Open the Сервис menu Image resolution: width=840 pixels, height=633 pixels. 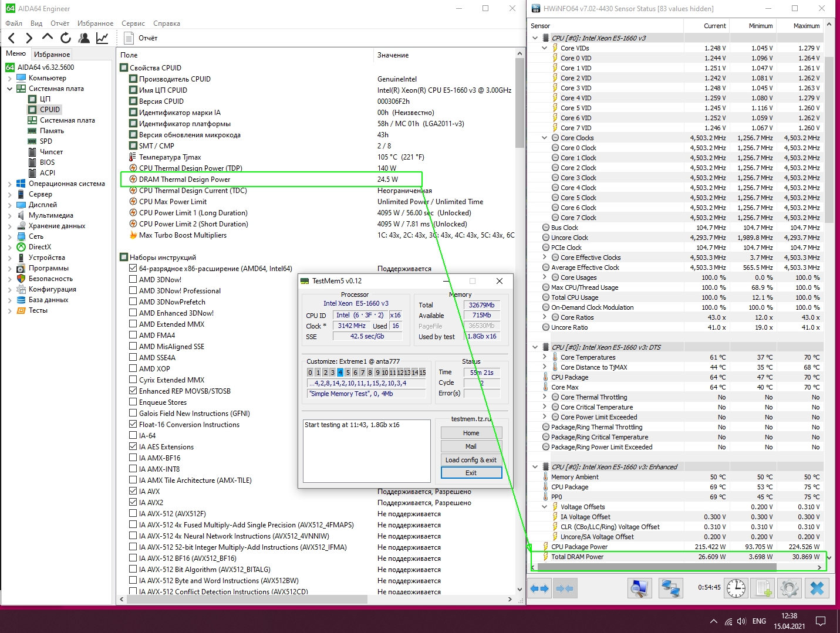(x=133, y=23)
